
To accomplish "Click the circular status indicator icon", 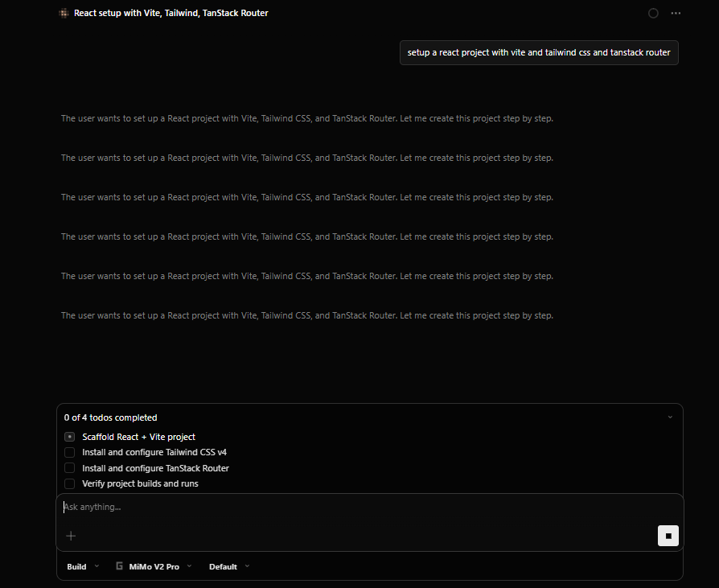I will [x=653, y=14].
